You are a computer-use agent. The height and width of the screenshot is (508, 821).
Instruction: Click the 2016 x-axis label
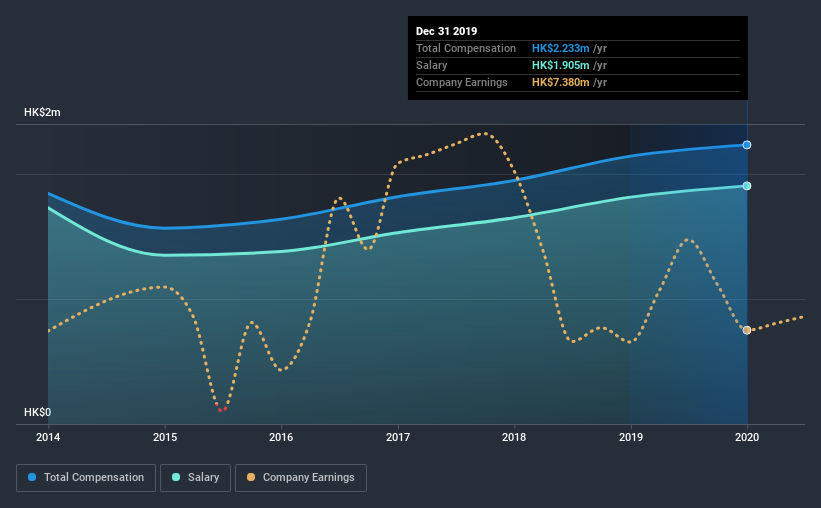[x=281, y=437]
